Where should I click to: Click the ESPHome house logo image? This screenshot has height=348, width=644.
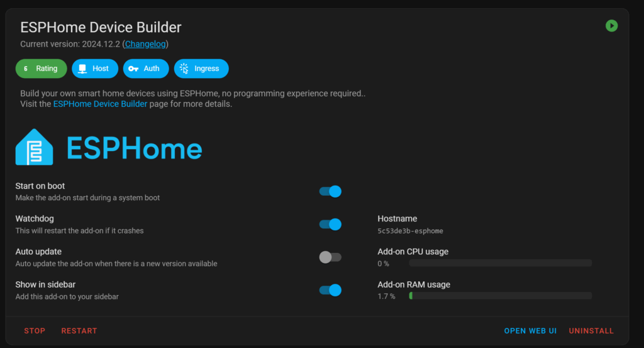click(34, 147)
